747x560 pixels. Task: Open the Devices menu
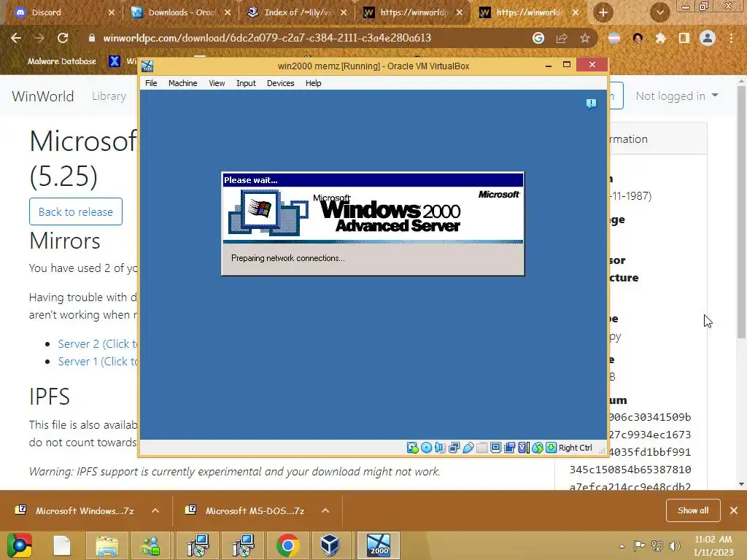point(281,83)
